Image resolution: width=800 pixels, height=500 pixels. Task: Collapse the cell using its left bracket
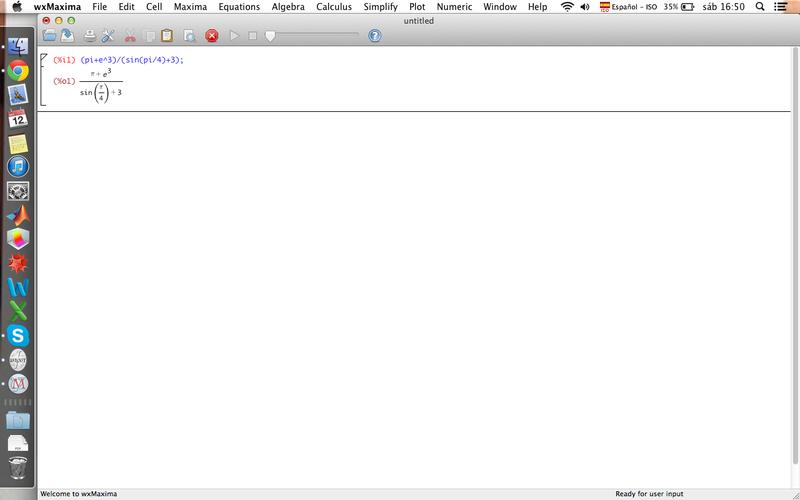pos(42,80)
